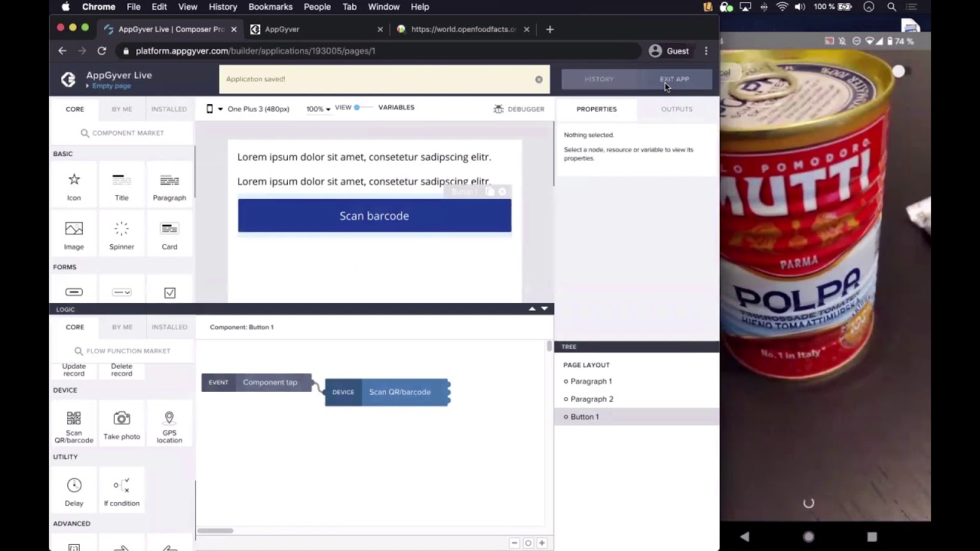The height and width of the screenshot is (551, 980).
Task: Click the Chrome address bar
Action: click(379, 51)
